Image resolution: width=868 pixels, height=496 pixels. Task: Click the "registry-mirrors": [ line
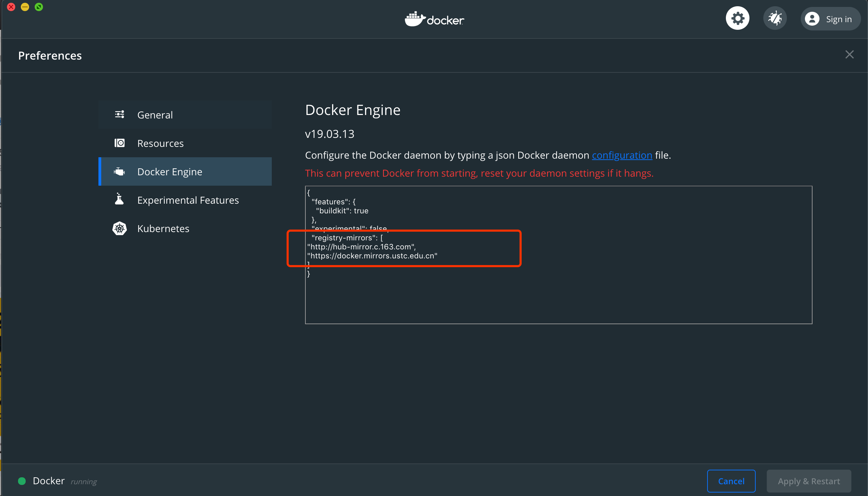(x=347, y=238)
